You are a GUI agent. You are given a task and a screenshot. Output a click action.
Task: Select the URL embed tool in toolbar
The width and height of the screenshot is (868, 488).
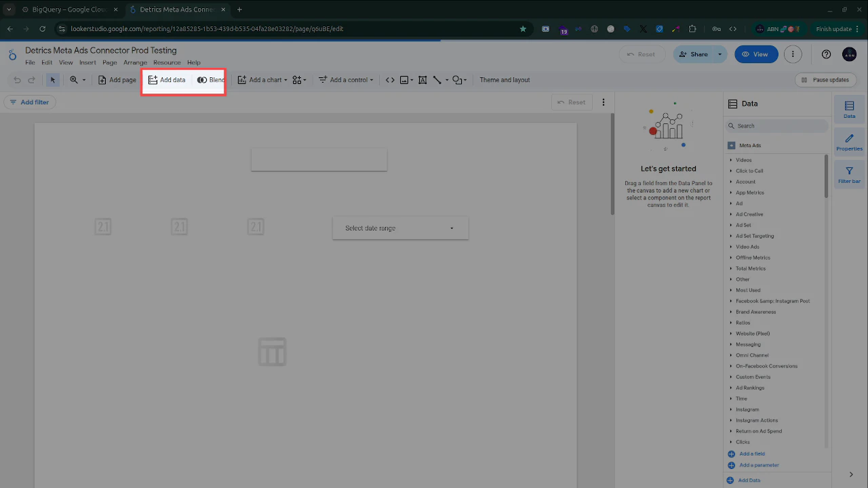coord(389,79)
